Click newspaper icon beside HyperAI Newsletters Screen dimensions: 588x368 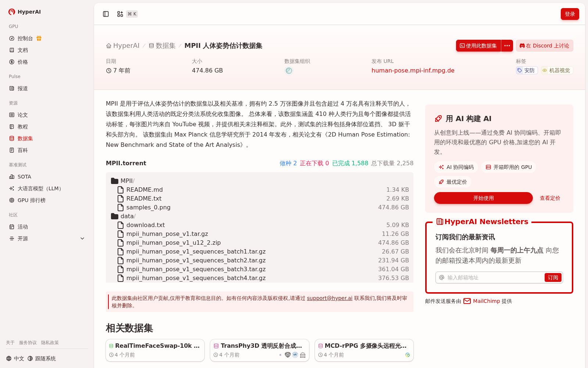pos(440,222)
